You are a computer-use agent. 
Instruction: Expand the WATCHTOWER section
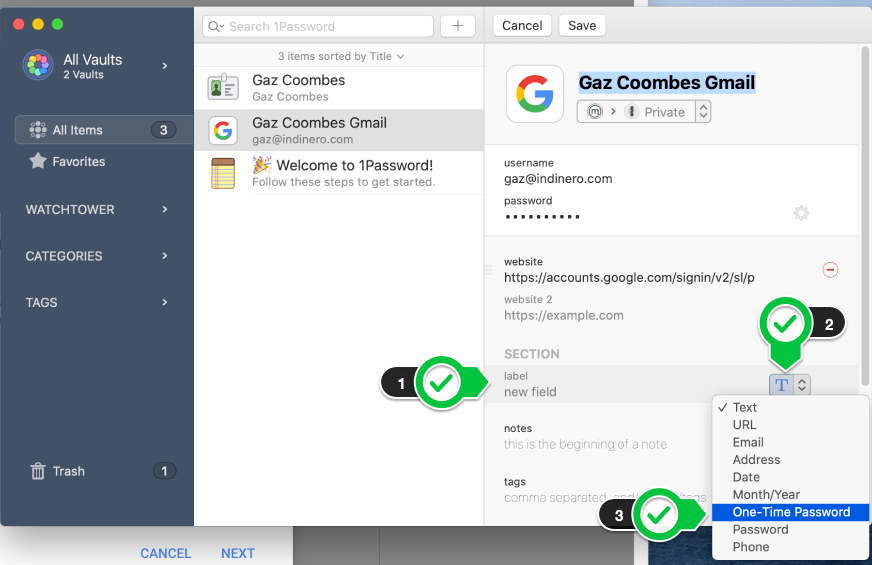coord(165,209)
